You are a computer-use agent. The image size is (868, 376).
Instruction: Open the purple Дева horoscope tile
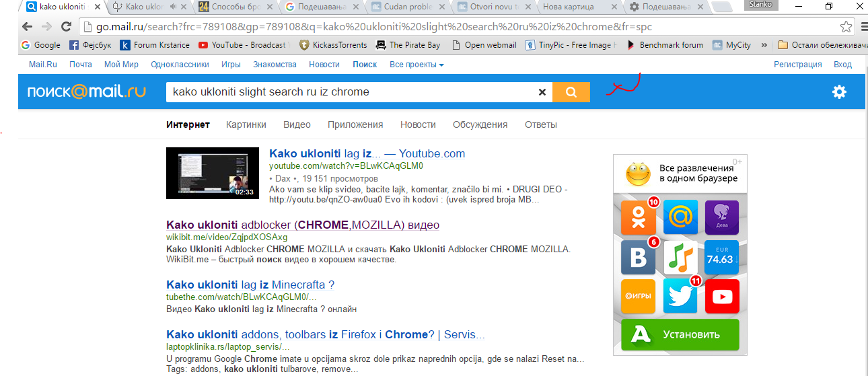[722, 217]
